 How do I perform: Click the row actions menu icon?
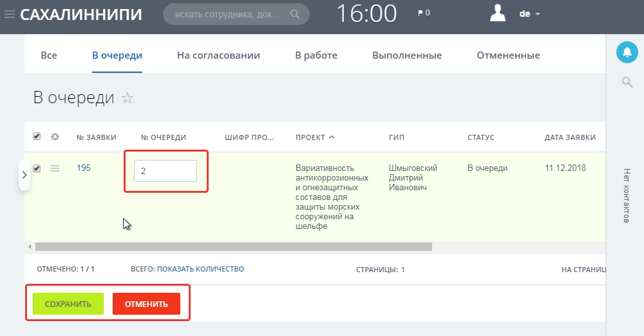[55, 168]
